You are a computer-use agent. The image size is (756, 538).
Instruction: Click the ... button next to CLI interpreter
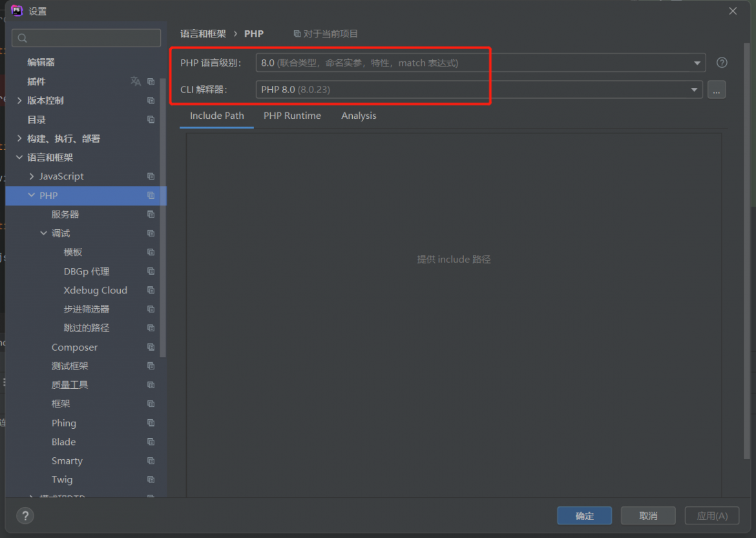[717, 90]
